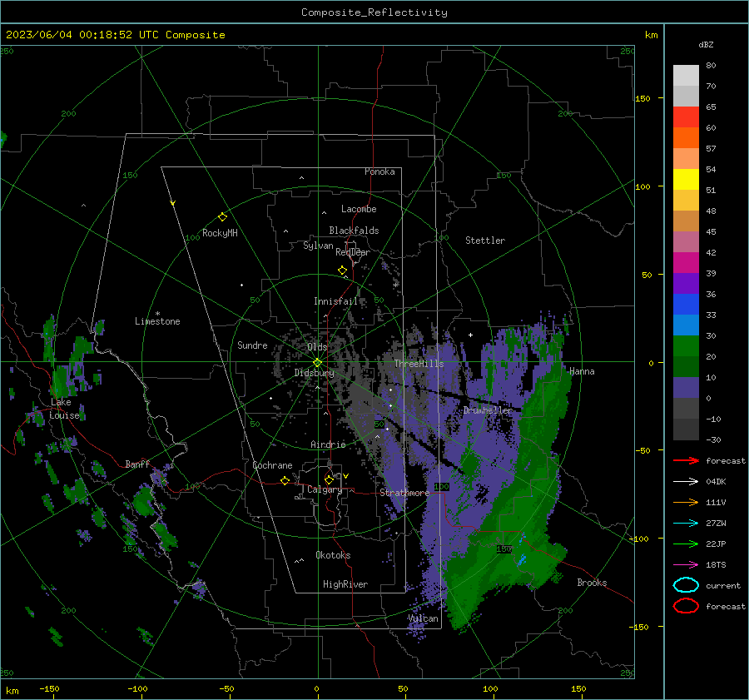The width and height of the screenshot is (749, 700).
Task: Click the magenta 18TS arrow icon
Action: (686, 565)
